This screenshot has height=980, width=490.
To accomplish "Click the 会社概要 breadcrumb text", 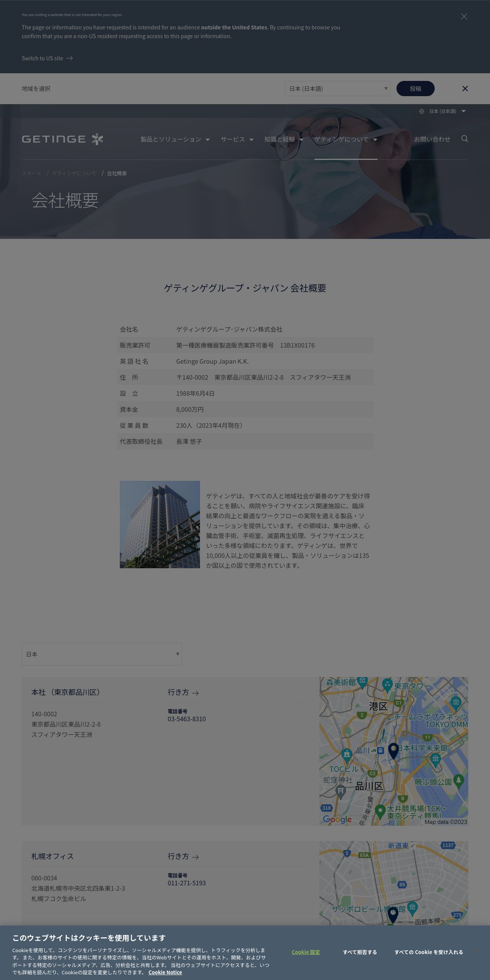I will [117, 173].
